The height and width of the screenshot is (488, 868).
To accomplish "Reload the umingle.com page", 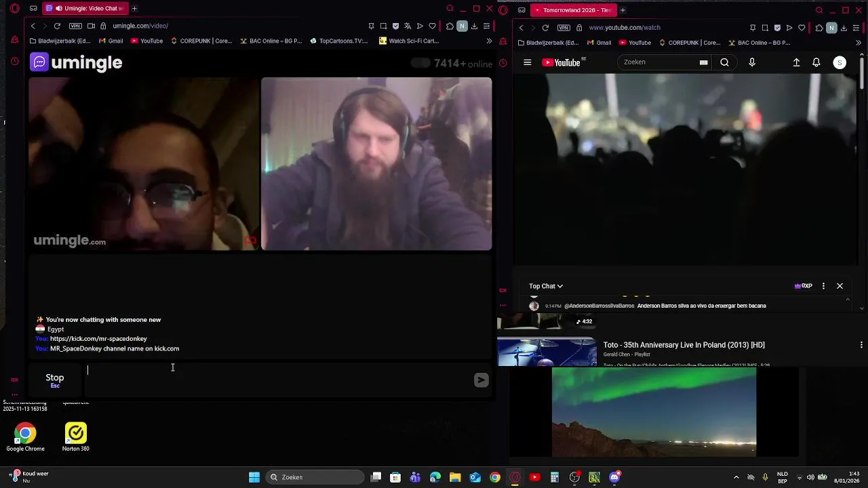I will point(57,26).
